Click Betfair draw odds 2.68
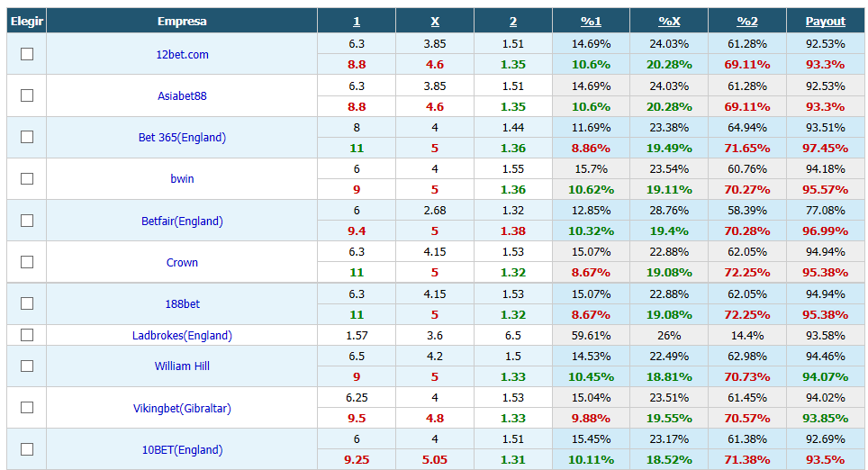Viewport: 868px width, 470px height. pos(435,211)
